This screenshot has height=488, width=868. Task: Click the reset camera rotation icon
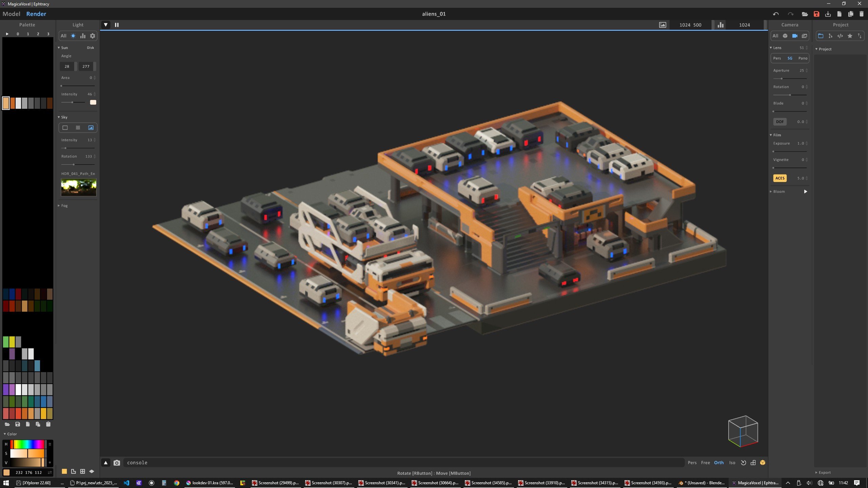pos(744,463)
